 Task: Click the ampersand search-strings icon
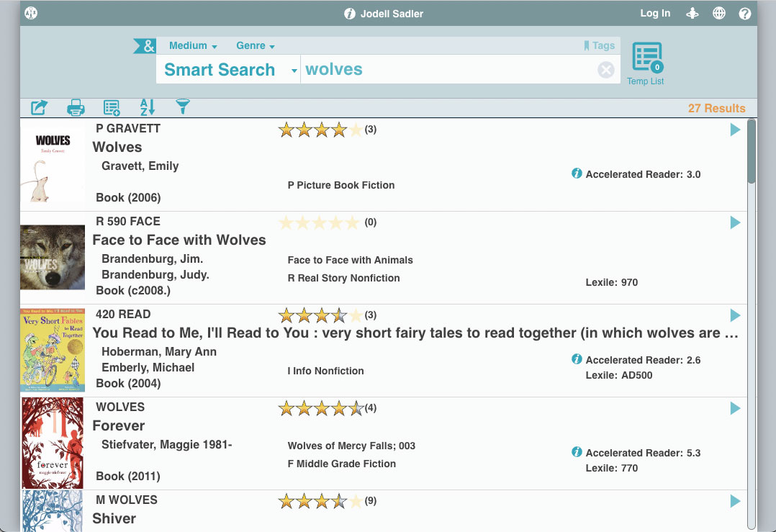coord(145,46)
